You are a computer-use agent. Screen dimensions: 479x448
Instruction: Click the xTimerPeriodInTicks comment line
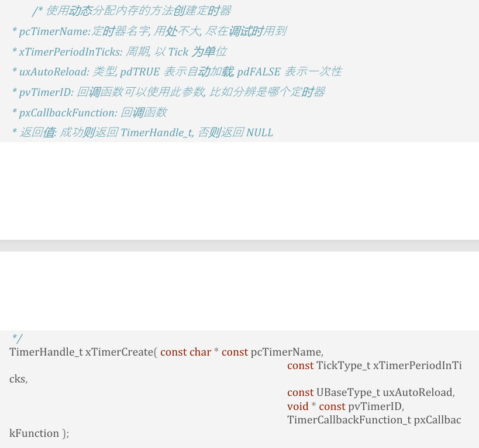coord(119,51)
